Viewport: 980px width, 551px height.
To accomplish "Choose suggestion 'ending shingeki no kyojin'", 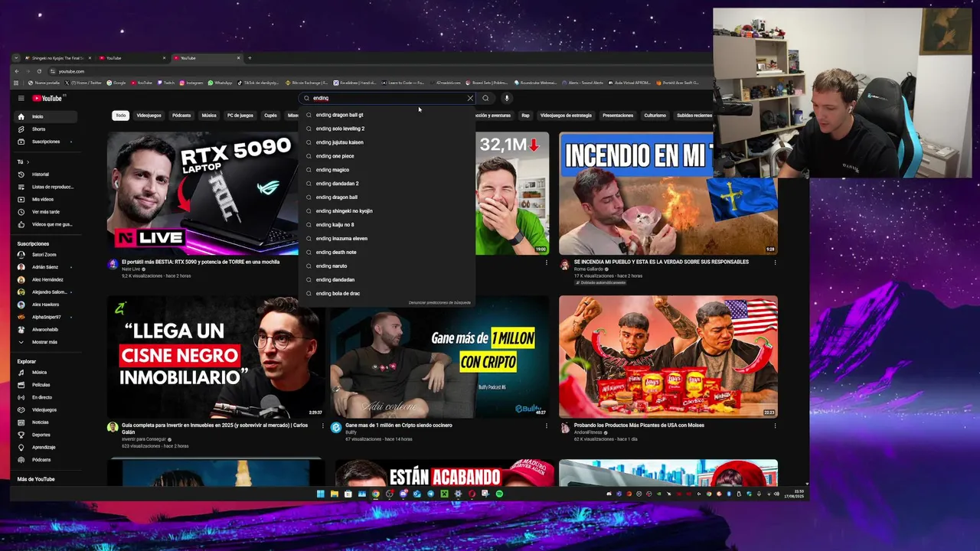I will point(387,211).
